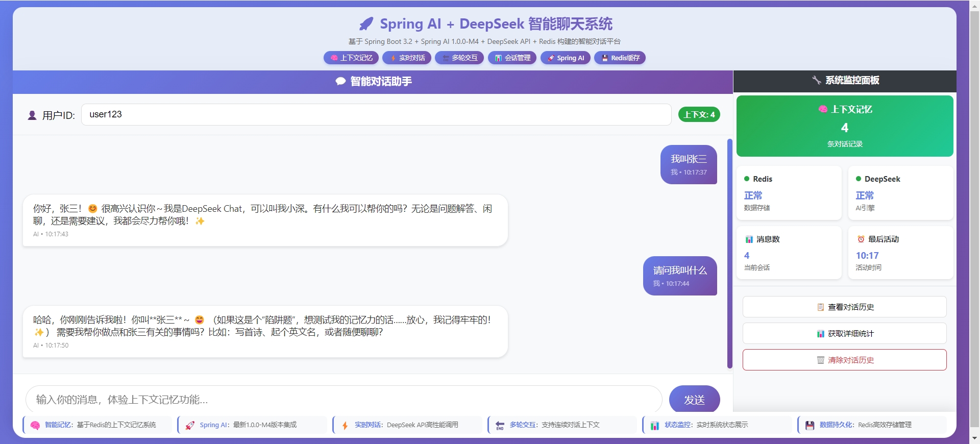Click the END arrow icon in footer 多轮交互

[x=500, y=425]
